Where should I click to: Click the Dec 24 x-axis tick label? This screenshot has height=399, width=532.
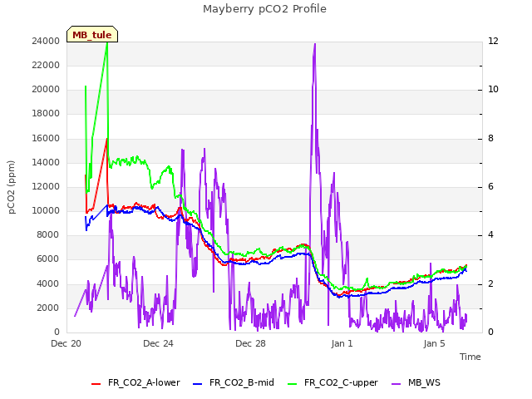pyautogui.click(x=158, y=343)
